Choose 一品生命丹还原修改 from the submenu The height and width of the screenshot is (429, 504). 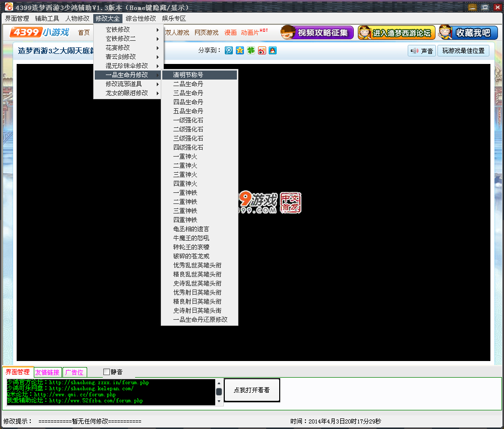click(200, 320)
